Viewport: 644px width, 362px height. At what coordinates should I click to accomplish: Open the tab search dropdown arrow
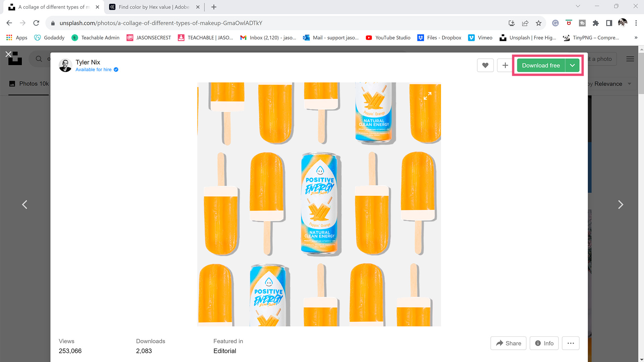[x=578, y=6]
